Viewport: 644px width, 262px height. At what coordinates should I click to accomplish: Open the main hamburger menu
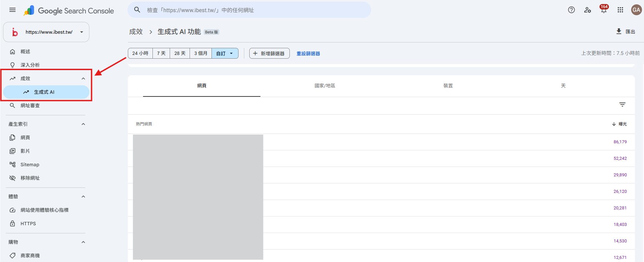tap(12, 10)
